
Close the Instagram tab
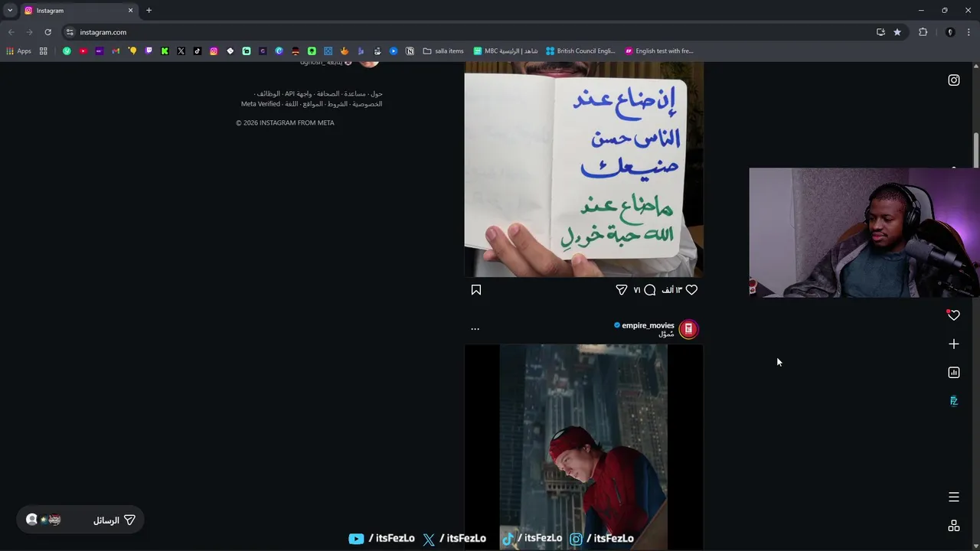(x=130, y=11)
